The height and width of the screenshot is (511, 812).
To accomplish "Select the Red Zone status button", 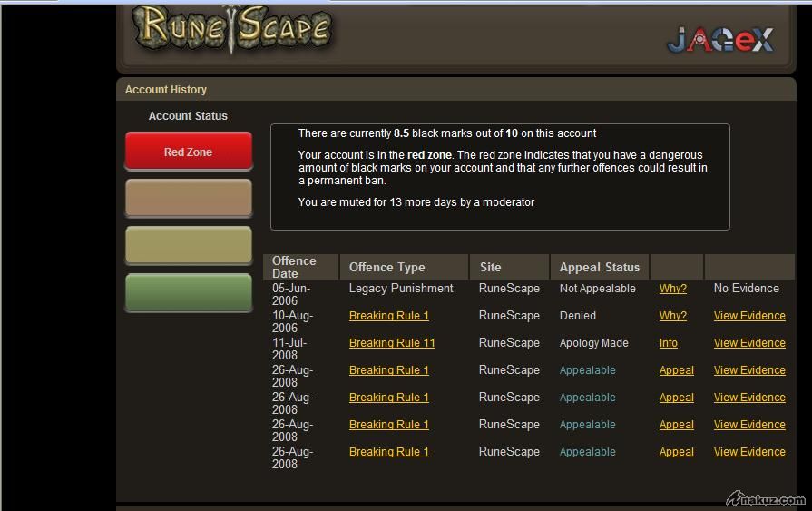I will click(x=189, y=152).
